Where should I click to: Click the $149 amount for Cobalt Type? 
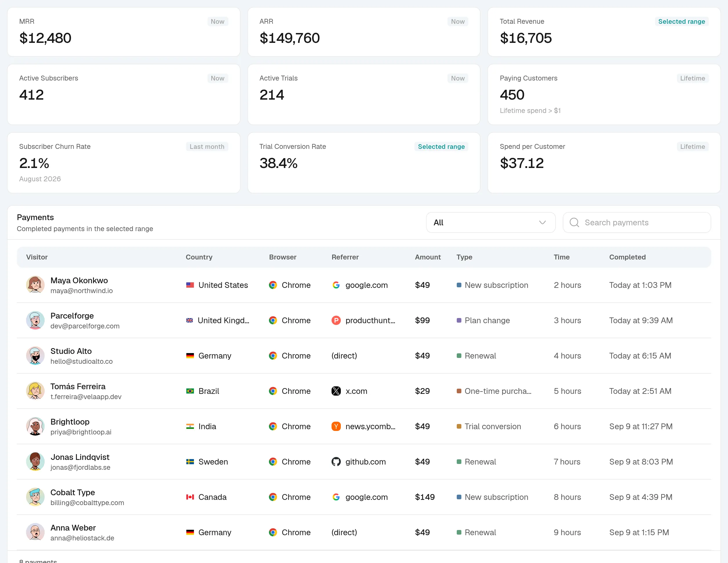click(425, 497)
